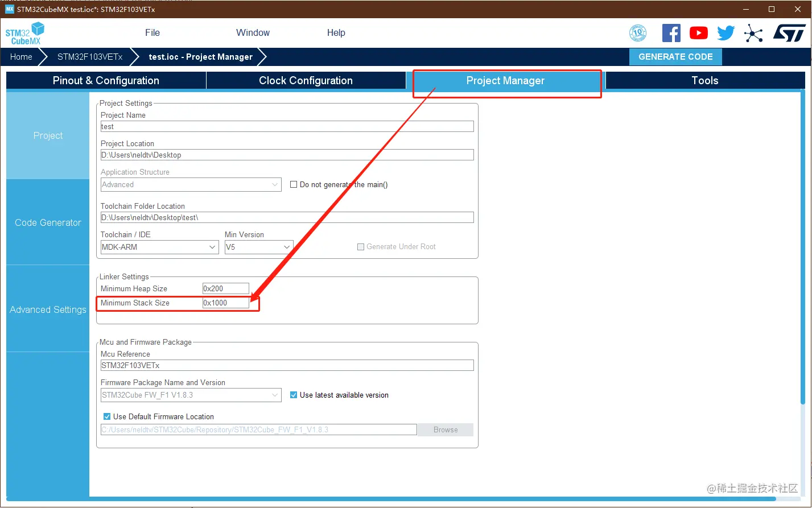812x508 pixels.
Task: Maximize the STM32CubeMX window
Action: pyautogui.click(x=772, y=9)
